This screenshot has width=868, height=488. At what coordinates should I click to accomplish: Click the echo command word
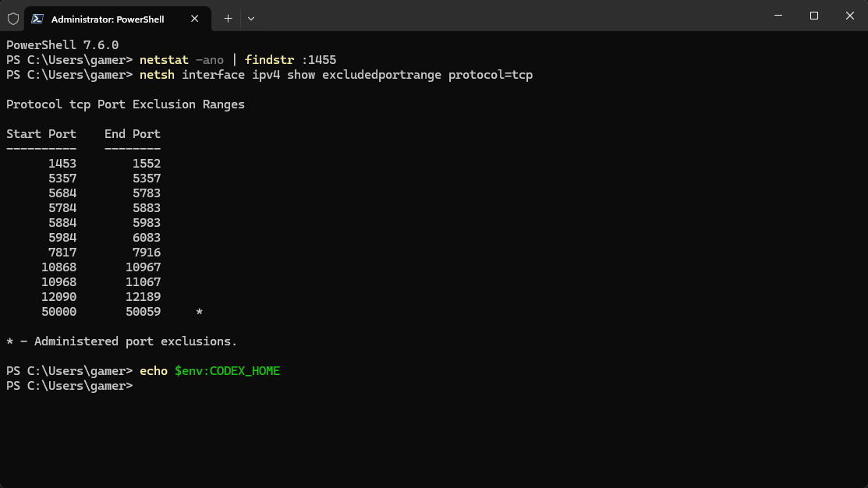click(154, 371)
